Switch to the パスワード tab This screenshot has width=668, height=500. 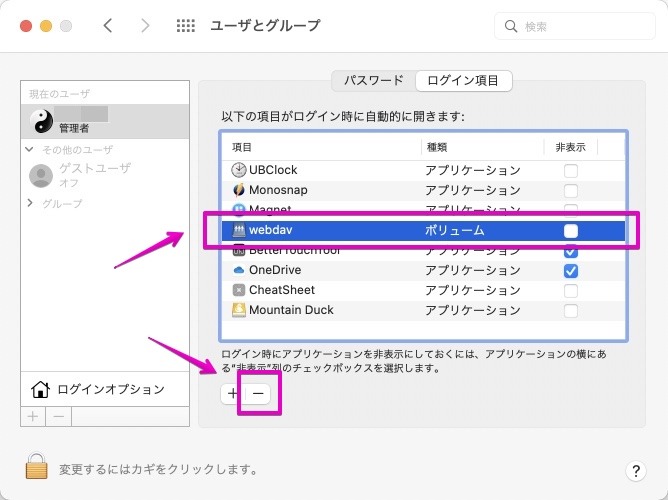point(374,80)
